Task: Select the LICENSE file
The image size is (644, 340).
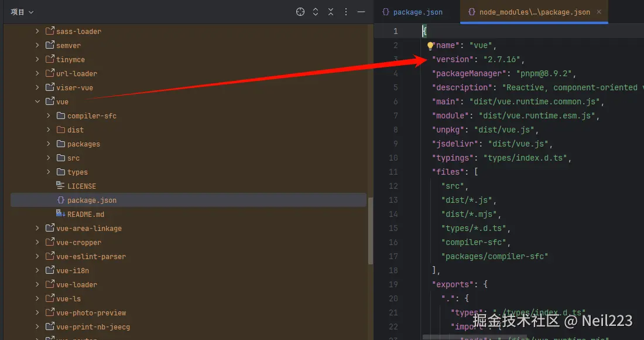Action: (81, 186)
